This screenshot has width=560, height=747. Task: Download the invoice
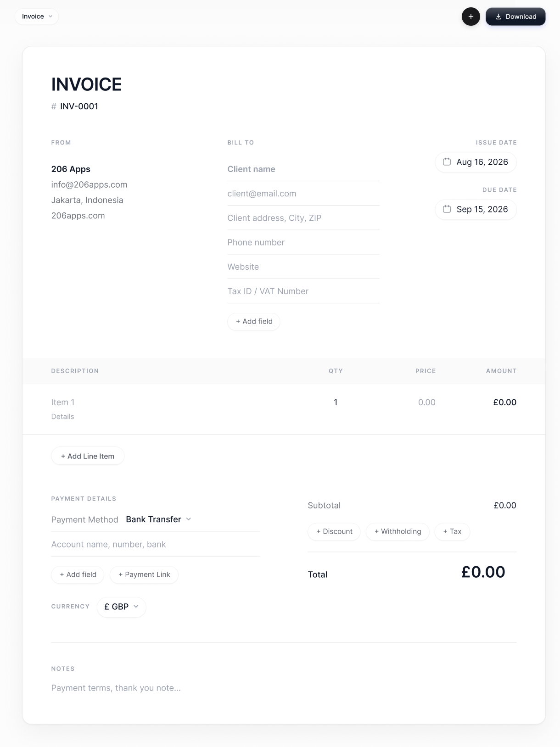point(515,17)
